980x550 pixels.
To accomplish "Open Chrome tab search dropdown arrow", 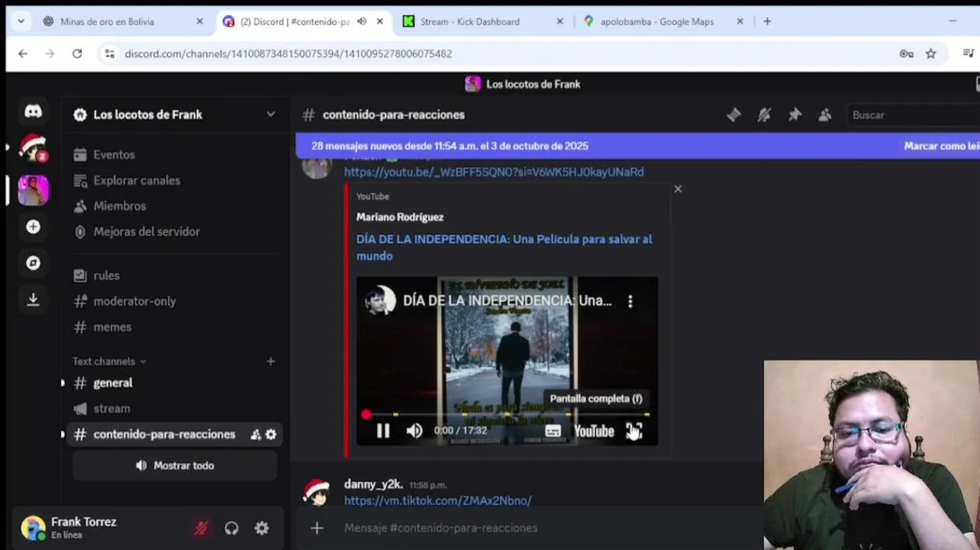I will click(x=21, y=21).
